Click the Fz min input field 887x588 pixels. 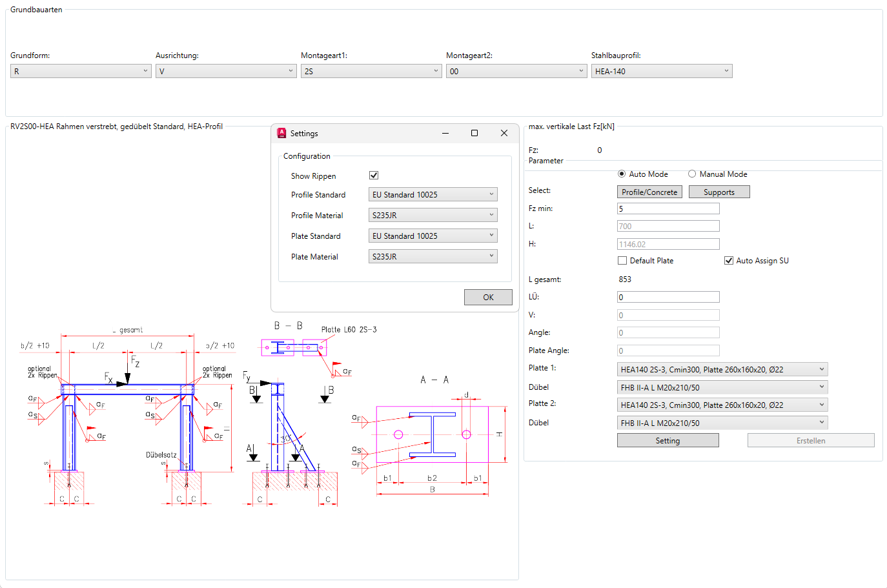(668, 208)
